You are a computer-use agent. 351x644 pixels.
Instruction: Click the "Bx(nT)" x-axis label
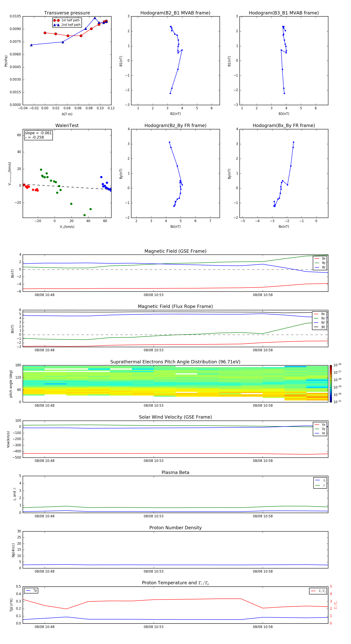pos(284,227)
